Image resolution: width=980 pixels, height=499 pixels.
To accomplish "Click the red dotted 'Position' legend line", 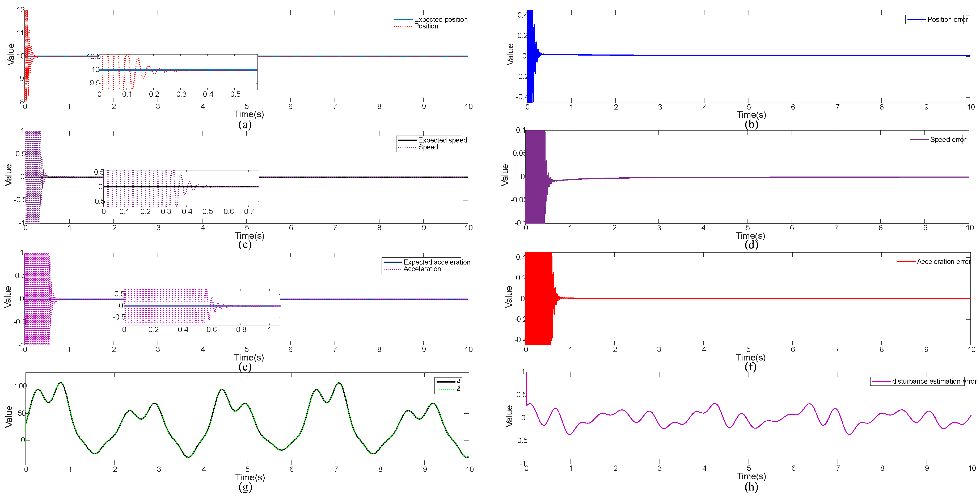I will pos(403,26).
